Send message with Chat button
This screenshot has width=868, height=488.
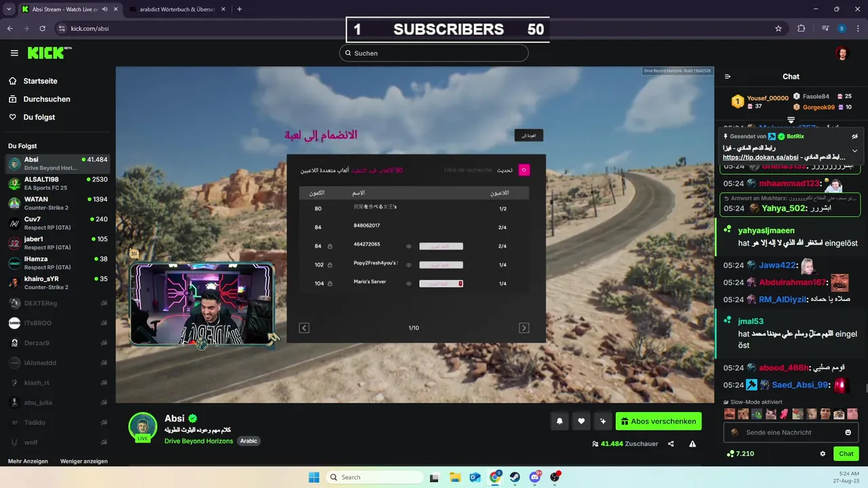[x=846, y=453]
